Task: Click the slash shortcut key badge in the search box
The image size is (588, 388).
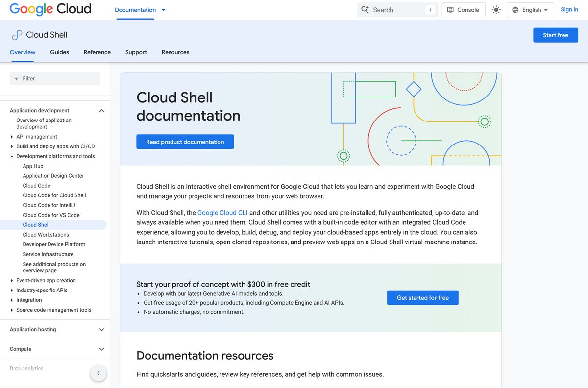Action: (430, 10)
